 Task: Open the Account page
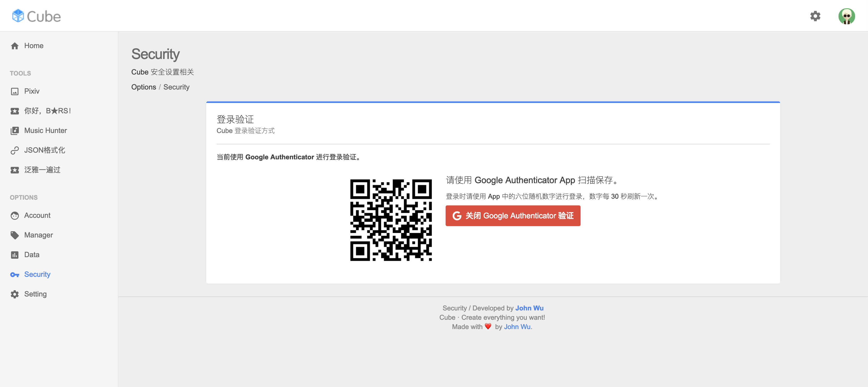point(37,215)
